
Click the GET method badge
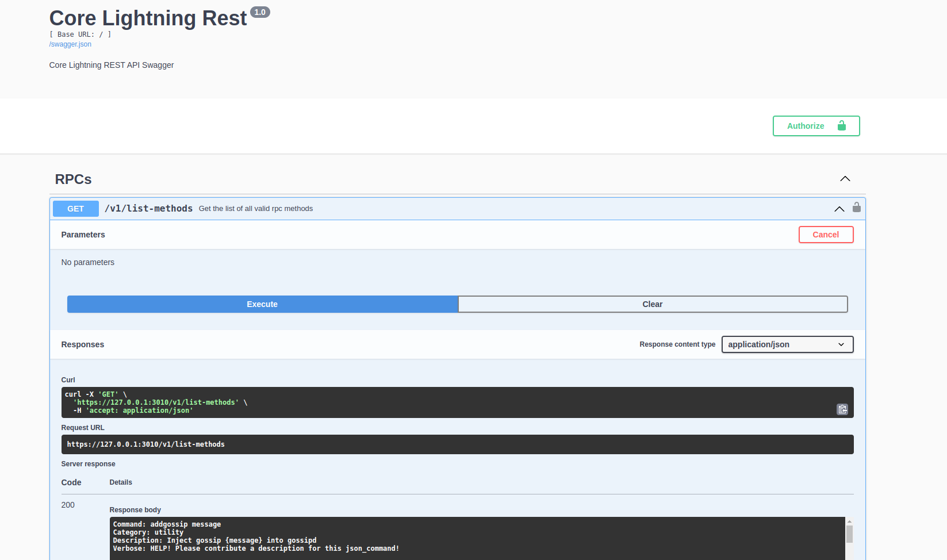(75, 209)
